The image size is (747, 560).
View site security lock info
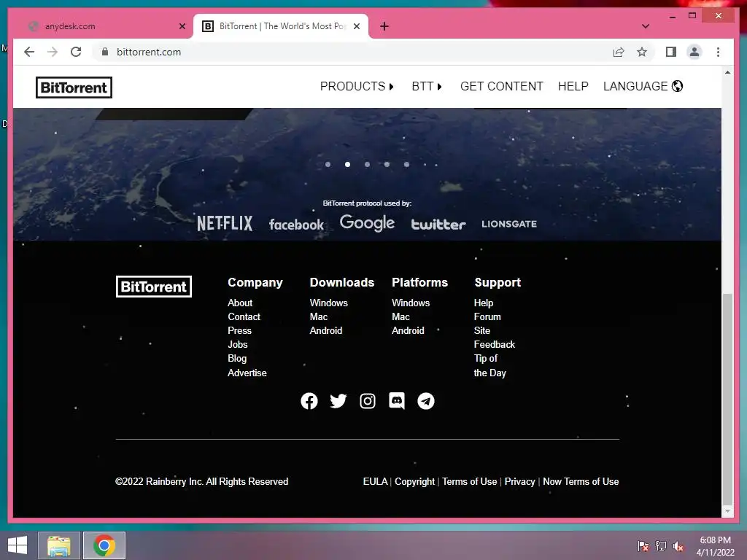[105, 52]
